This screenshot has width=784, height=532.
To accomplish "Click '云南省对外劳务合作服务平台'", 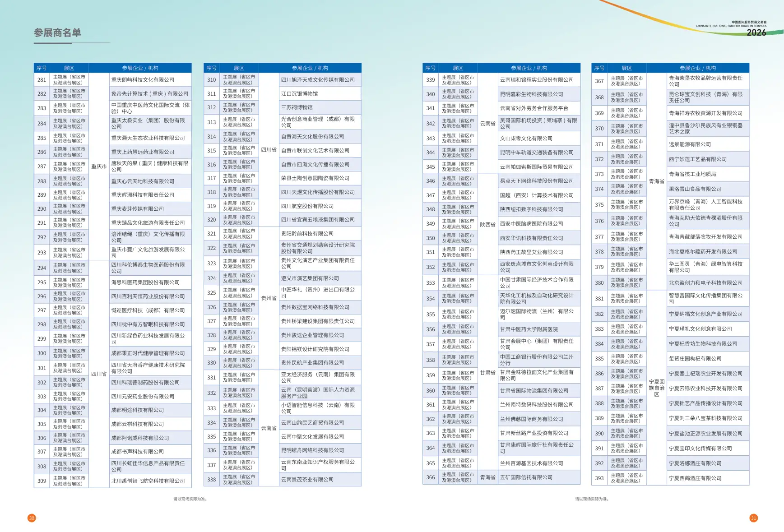I will click(534, 108).
